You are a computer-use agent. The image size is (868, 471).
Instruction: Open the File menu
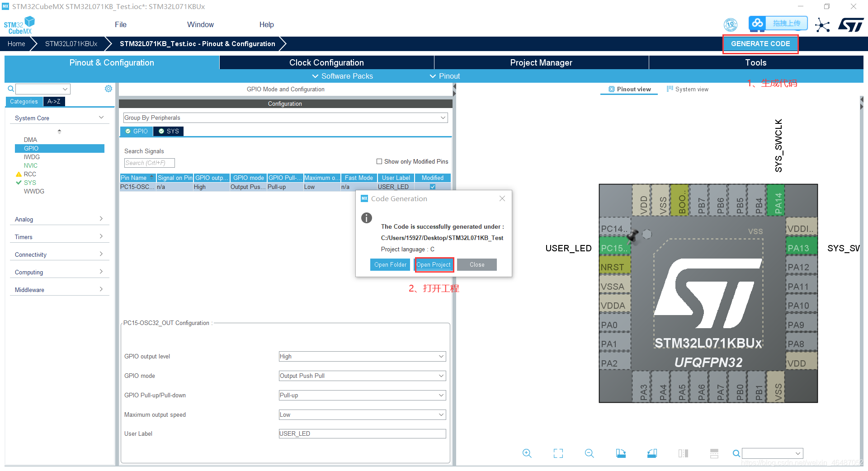click(121, 24)
